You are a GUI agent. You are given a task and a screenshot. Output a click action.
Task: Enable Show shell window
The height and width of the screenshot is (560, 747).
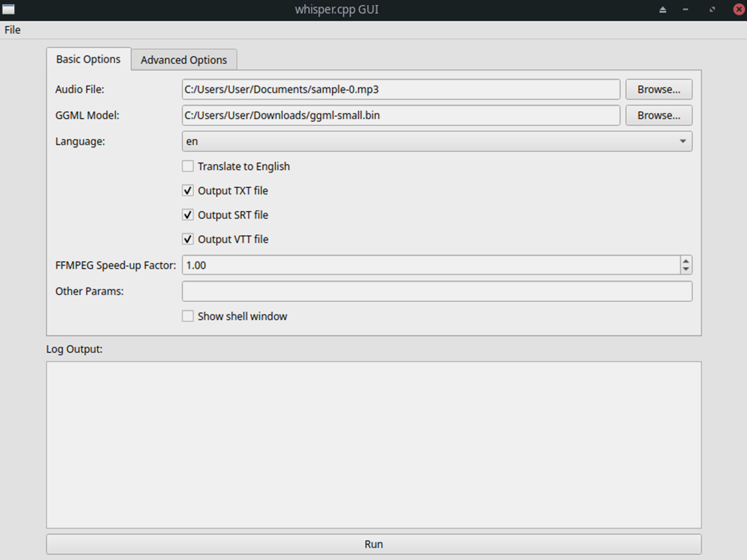[x=188, y=316]
